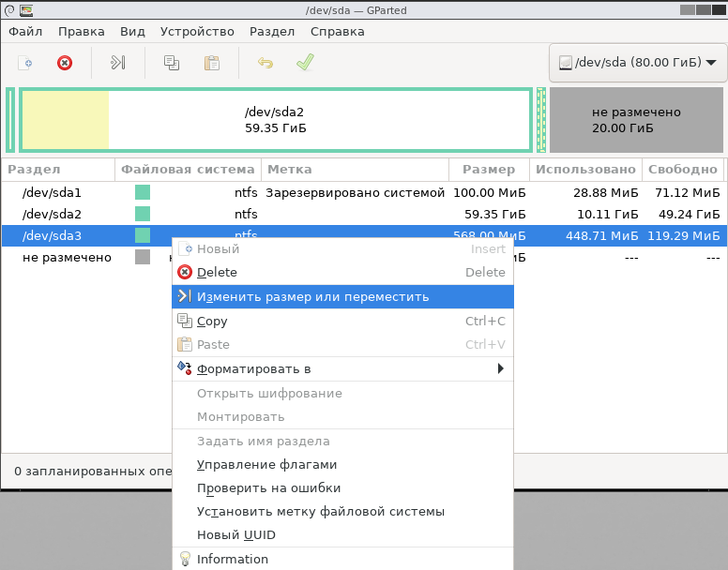Click the Copy partition icon in the toolbar

tap(172, 63)
